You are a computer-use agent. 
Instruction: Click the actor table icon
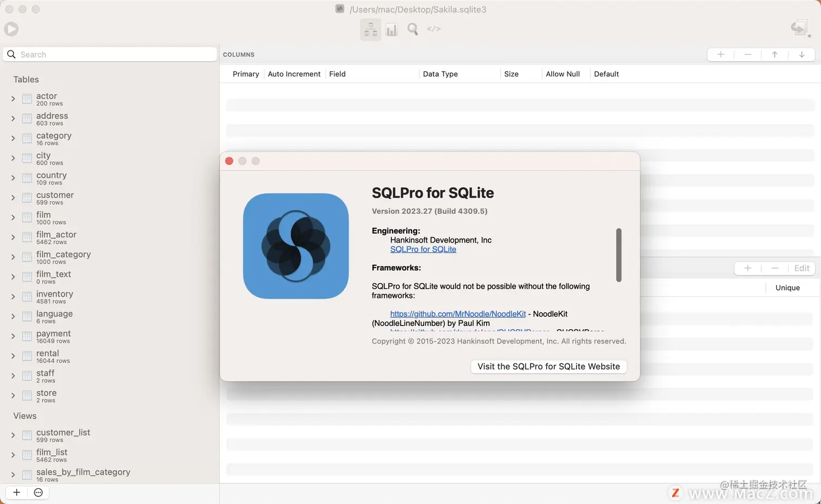click(27, 99)
